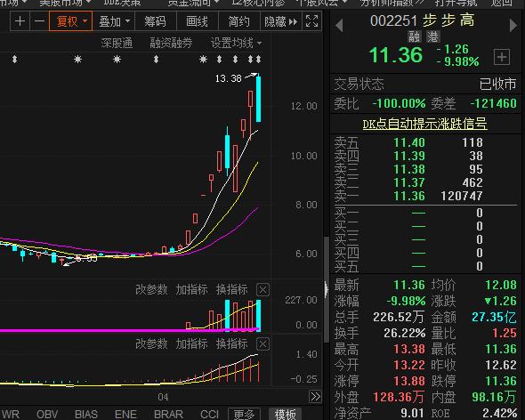Select the WR indicator tab
The width and height of the screenshot is (525, 420).
point(11,415)
